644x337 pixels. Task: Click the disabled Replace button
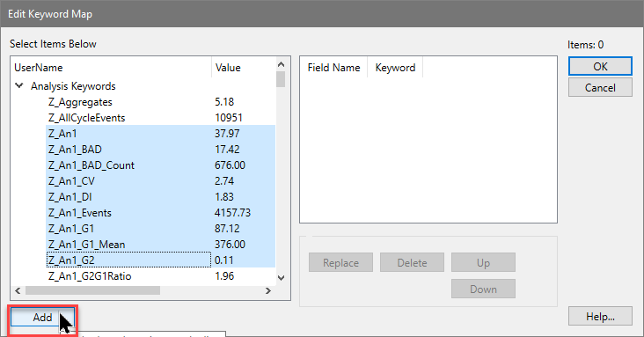pos(340,262)
